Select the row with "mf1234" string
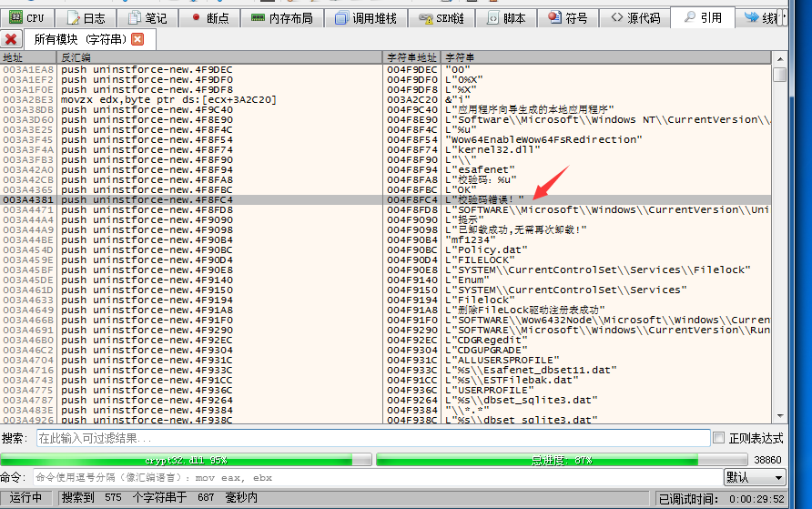812x509 pixels. pyautogui.click(x=386, y=239)
